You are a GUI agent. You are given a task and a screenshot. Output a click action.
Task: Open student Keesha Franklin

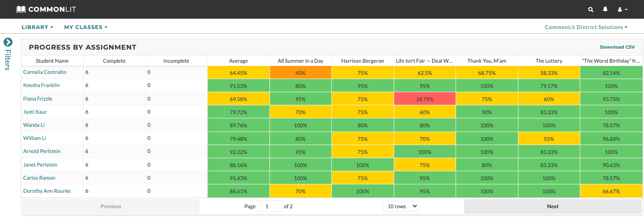click(x=41, y=85)
